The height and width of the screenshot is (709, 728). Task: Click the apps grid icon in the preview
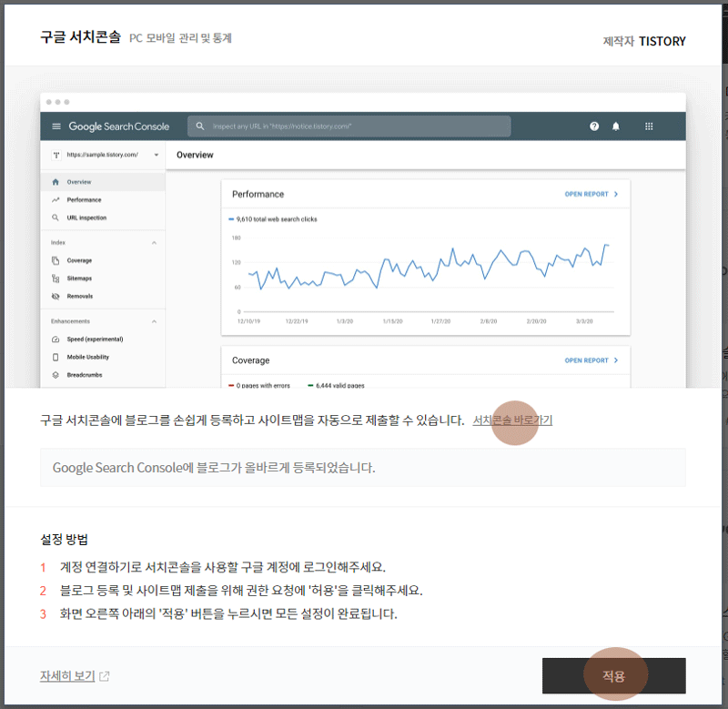(x=649, y=127)
